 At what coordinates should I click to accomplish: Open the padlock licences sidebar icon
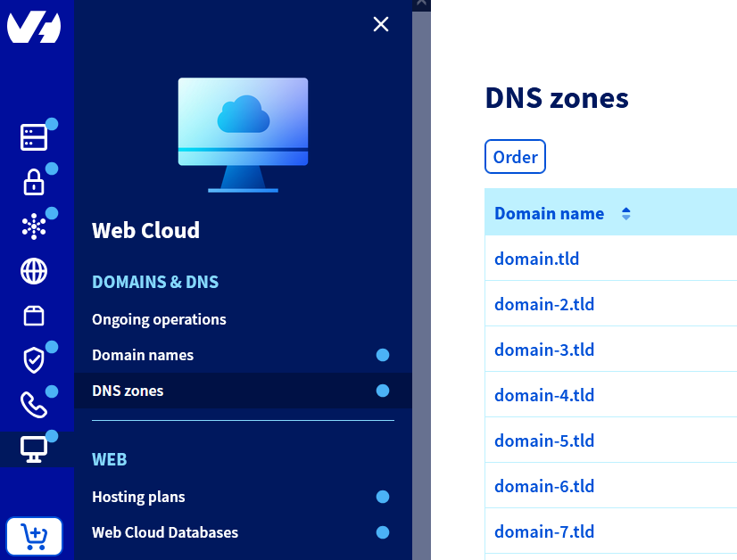tap(33, 182)
